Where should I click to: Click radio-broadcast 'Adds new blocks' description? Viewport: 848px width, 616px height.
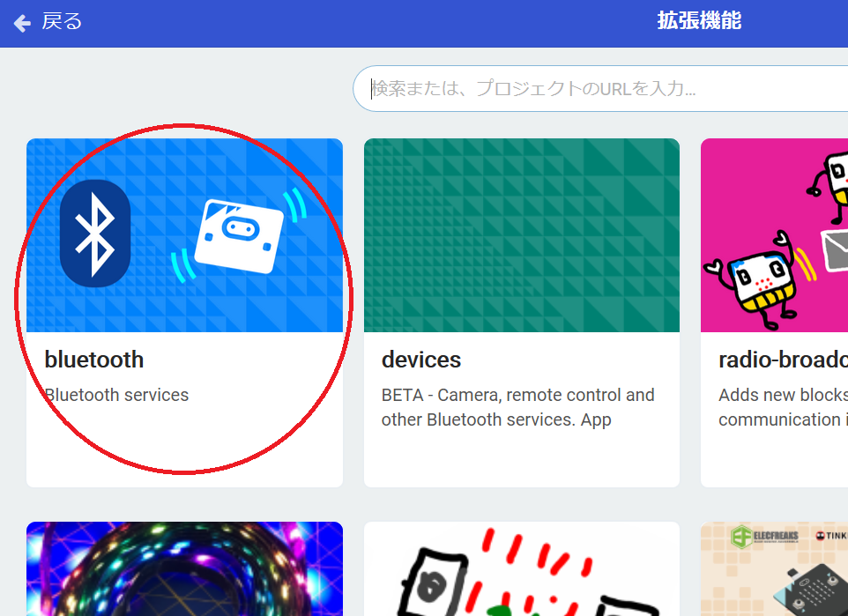pos(783,407)
